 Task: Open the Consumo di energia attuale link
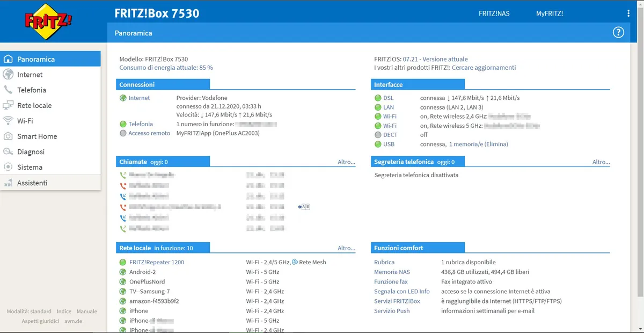[166, 68]
